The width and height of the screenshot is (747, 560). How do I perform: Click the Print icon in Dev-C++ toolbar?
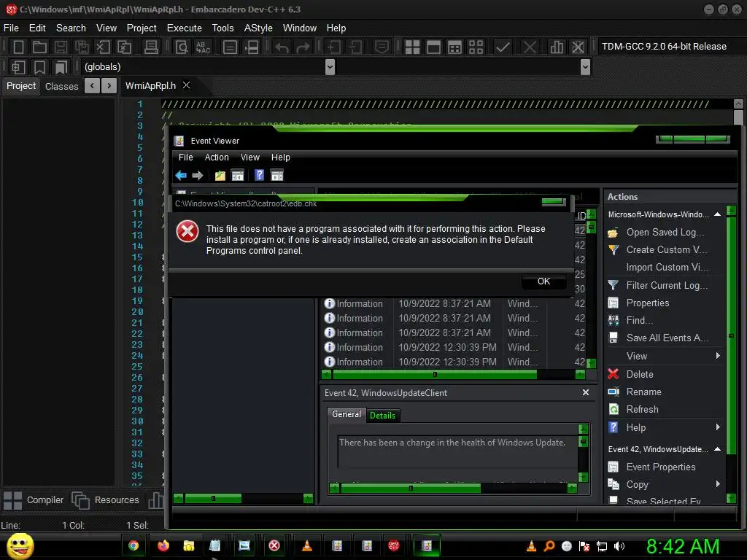click(151, 47)
